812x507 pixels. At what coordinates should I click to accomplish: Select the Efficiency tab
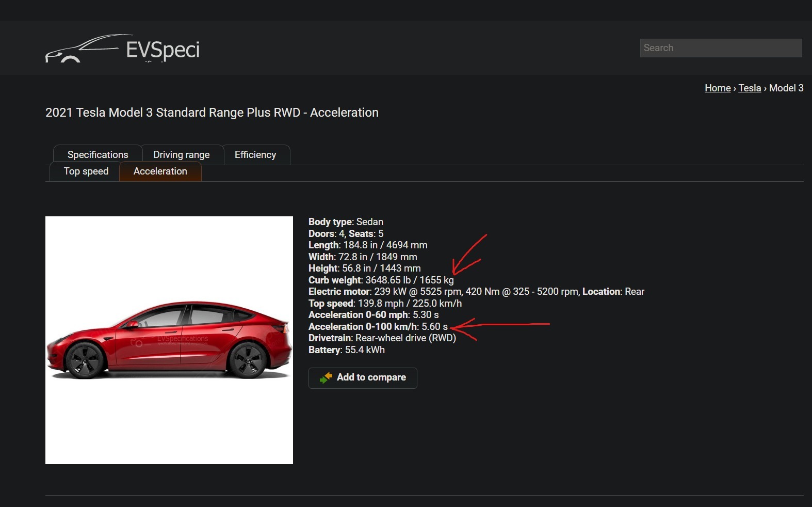[x=255, y=155]
